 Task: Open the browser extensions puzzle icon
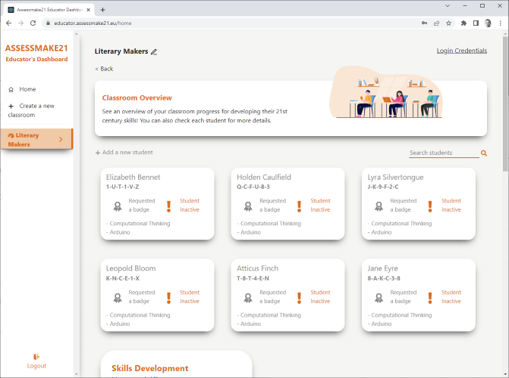pyautogui.click(x=464, y=23)
